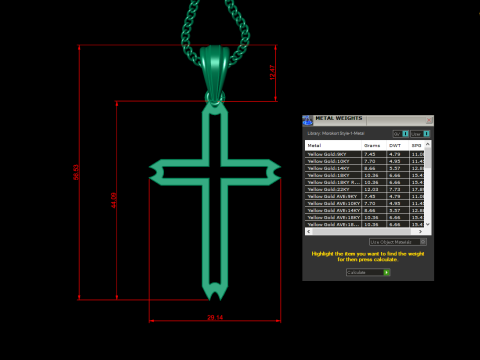The width and height of the screenshot is (480, 360).
Task: Click the 12.03 grams cell for 22KY
Action: [x=374, y=189]
